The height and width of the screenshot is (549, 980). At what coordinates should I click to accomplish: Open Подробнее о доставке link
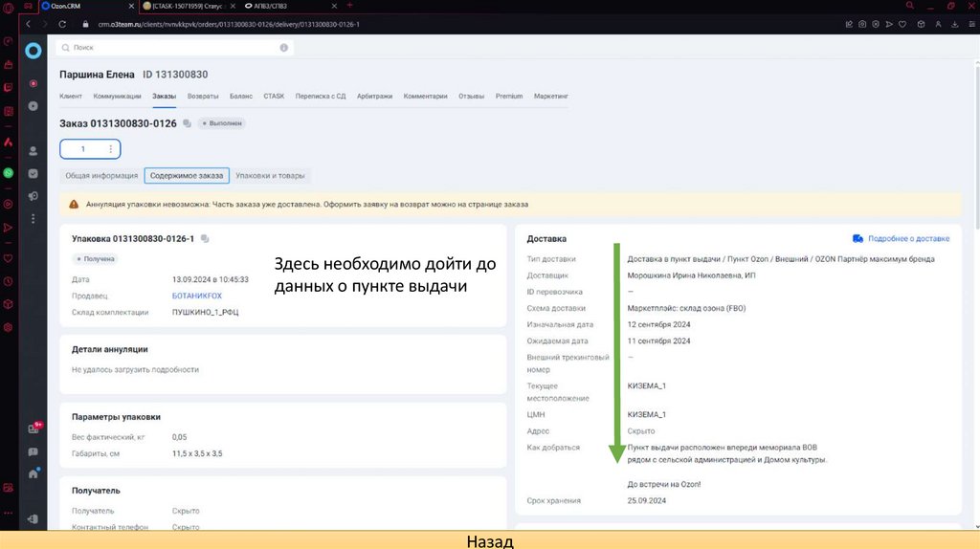tap(901, 238)
